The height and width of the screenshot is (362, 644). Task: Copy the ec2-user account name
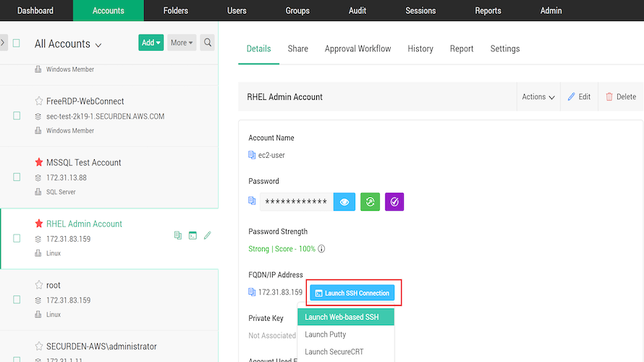point(252,156)
